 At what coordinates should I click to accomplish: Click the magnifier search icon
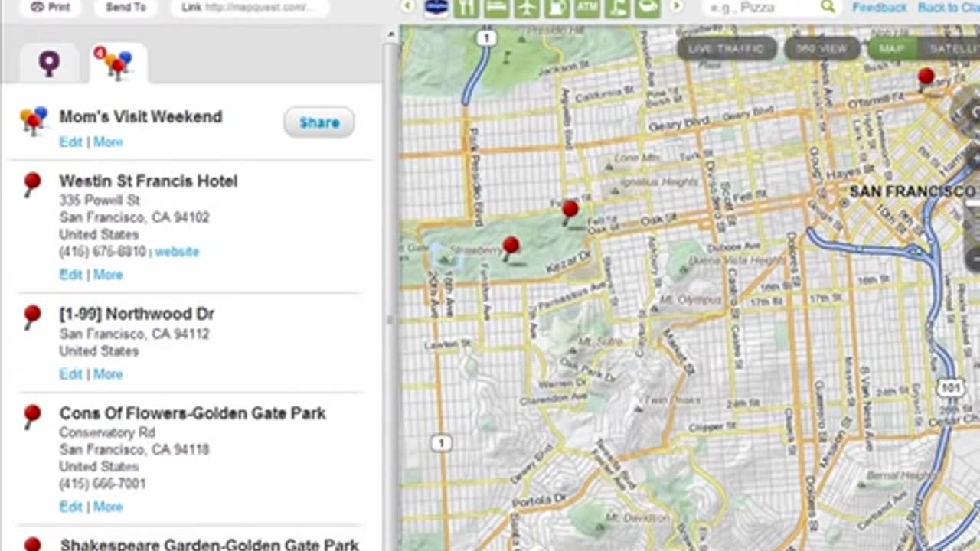pyautogui.click(x=828, y=7)
